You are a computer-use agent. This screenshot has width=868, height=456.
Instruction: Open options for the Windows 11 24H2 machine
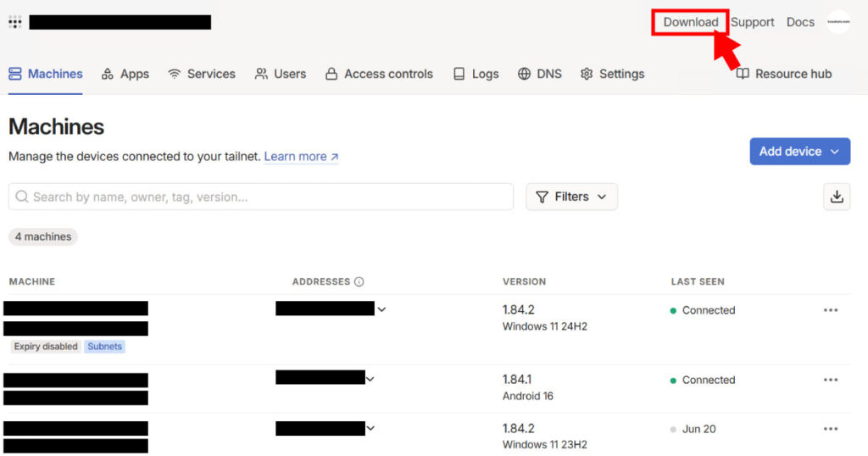point(831,310)
